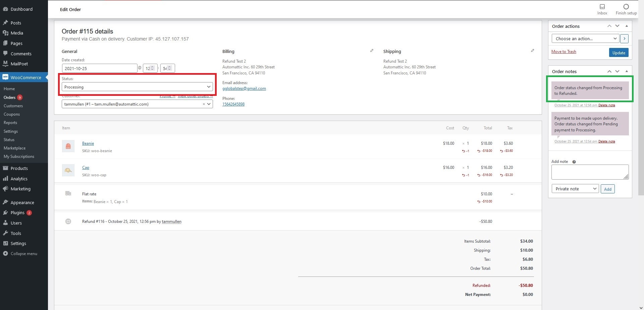Viewport: 644px width, 310px height.
Task: Click the Flat rate shipping icon
Action: pos(68,193)
